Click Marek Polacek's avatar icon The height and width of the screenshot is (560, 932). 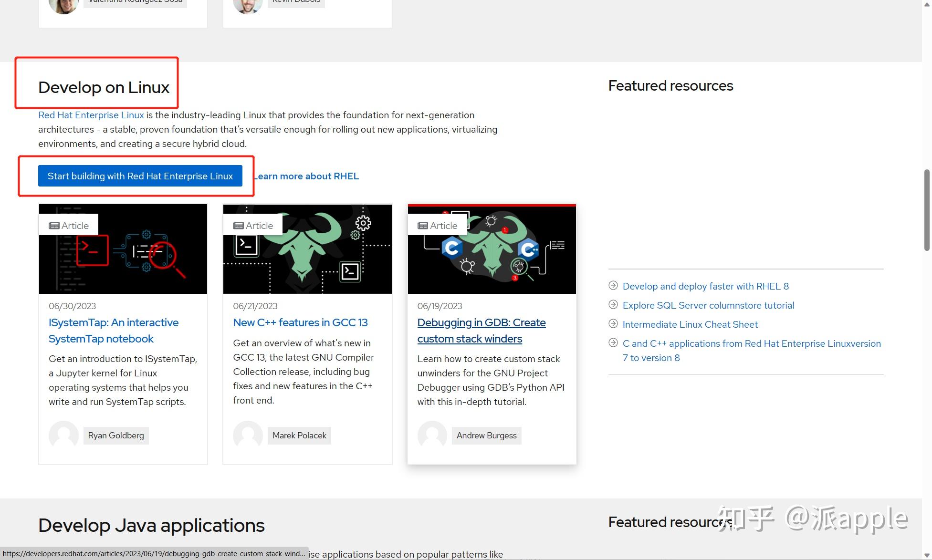click(x=248, y=435)
